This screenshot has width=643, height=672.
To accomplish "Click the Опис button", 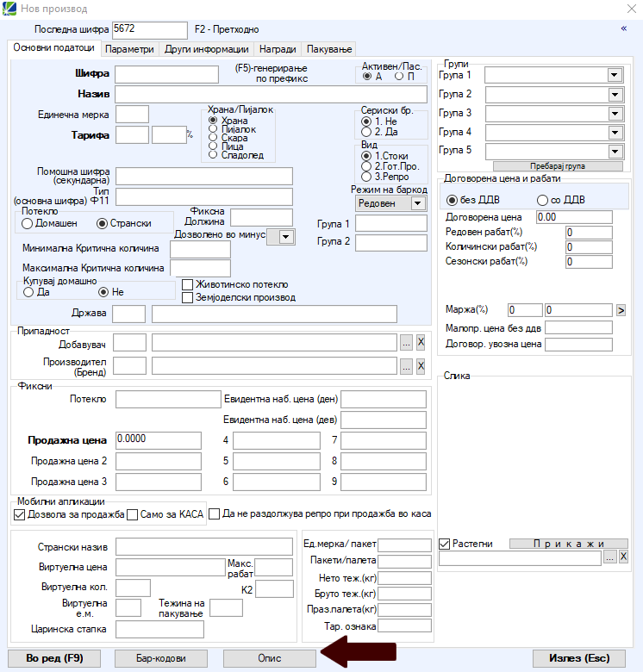I will (270, 658).
